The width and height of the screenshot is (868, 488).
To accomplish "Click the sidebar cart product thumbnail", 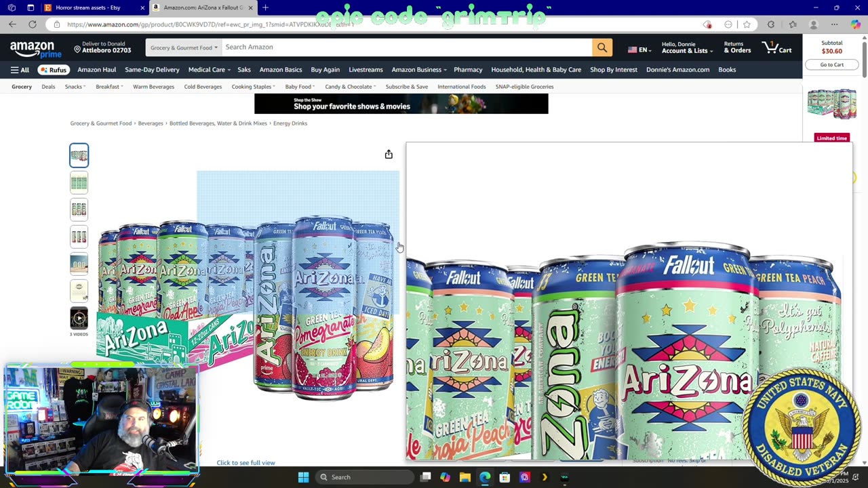I will (831, 104).
